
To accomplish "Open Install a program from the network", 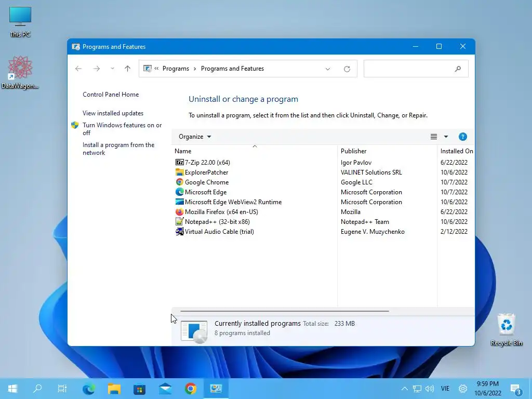I will pyautogui.click(x=118, y=149).
